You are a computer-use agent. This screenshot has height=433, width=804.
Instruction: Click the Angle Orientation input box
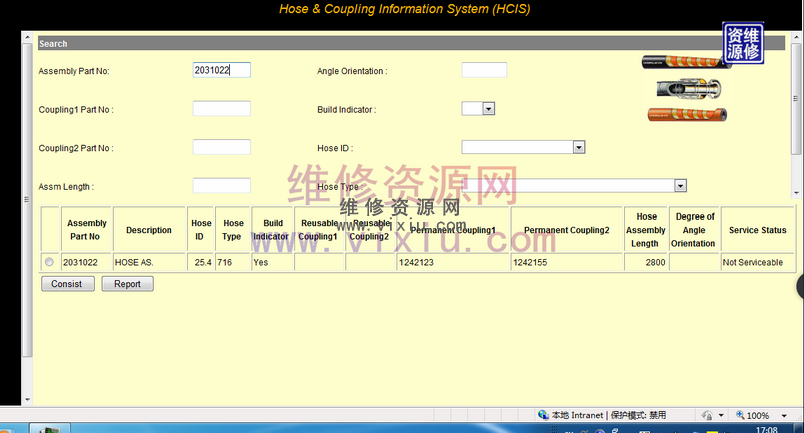click(x=484, y=70)
